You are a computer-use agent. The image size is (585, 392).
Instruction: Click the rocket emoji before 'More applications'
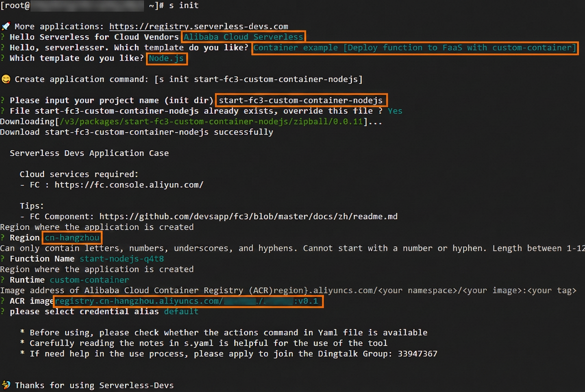(x=6, y=26)
